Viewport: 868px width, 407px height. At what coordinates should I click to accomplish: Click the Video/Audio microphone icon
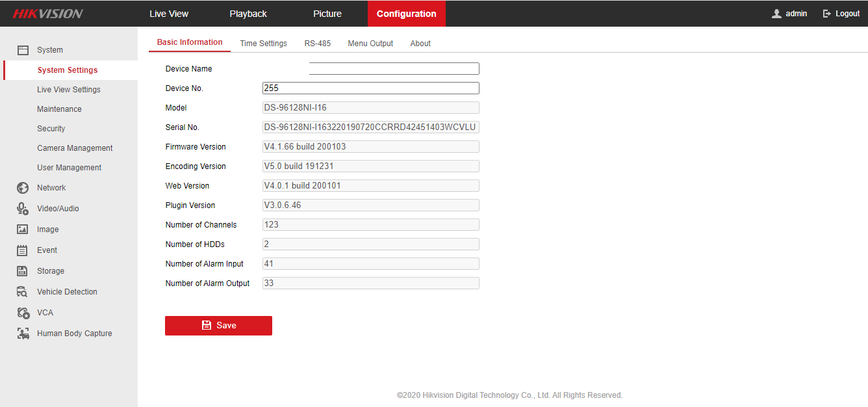[23, 209]
